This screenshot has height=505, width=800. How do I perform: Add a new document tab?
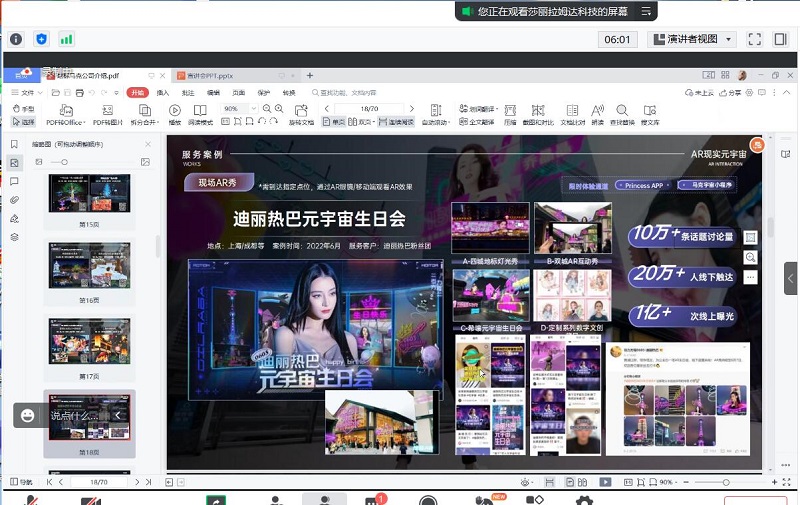click(310, 75)
